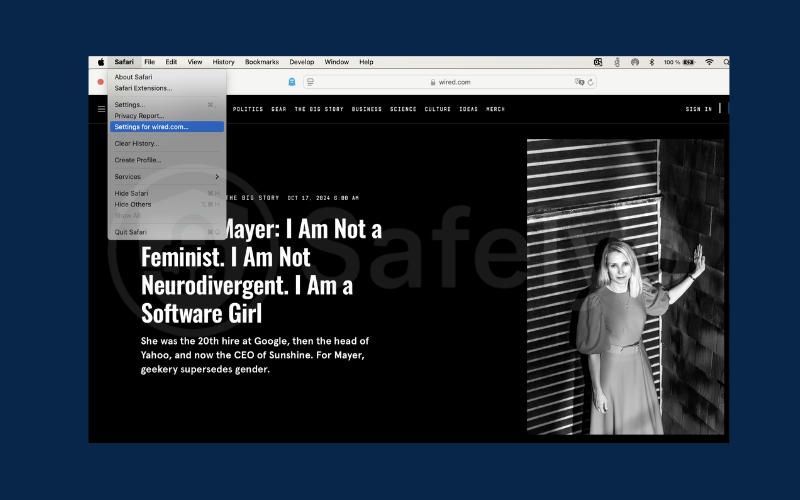Click the Bluetooth status icon

click(652, 62)
